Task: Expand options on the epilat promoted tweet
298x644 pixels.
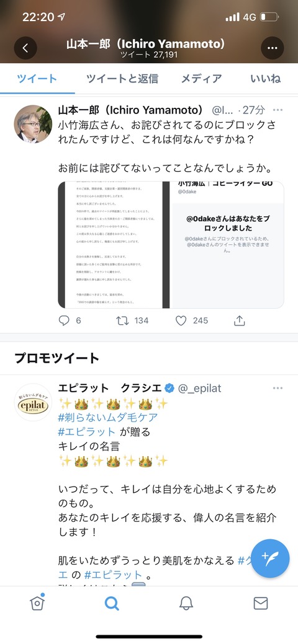Action: pyautogui.click(x=278, y=388)
